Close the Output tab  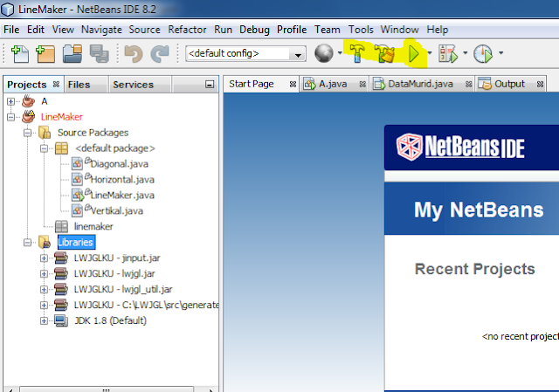[540, 84]
